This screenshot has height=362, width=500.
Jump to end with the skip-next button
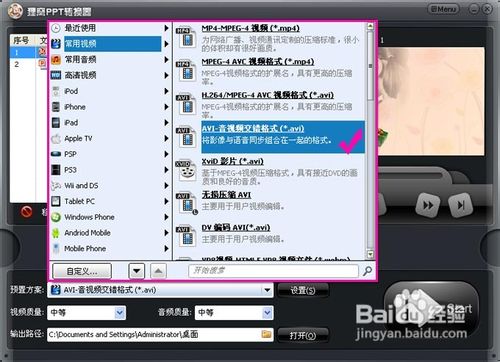coord(460,205)
